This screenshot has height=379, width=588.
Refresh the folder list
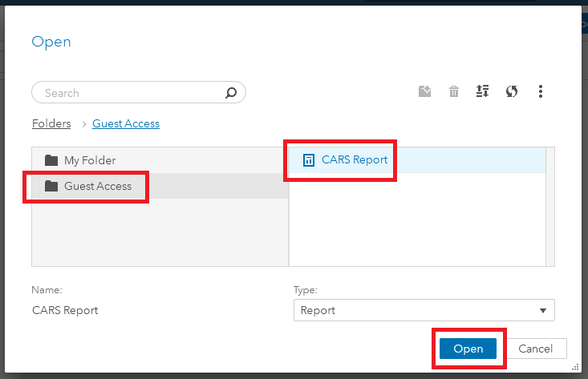tap(512, 91)
